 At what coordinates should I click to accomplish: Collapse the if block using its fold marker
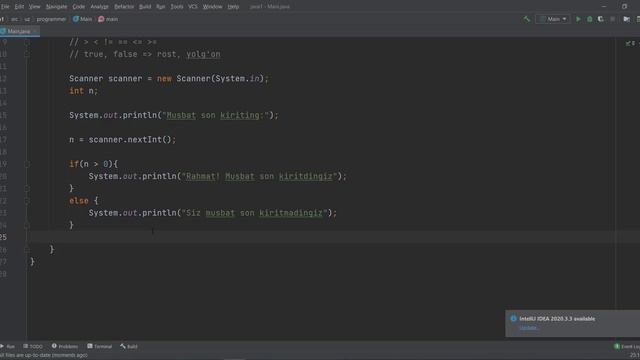tap(27, 164)
